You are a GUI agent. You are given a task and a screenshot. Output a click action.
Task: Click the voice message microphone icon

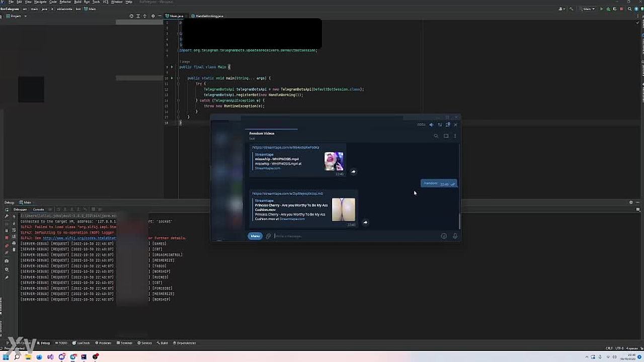pos(455,236)
